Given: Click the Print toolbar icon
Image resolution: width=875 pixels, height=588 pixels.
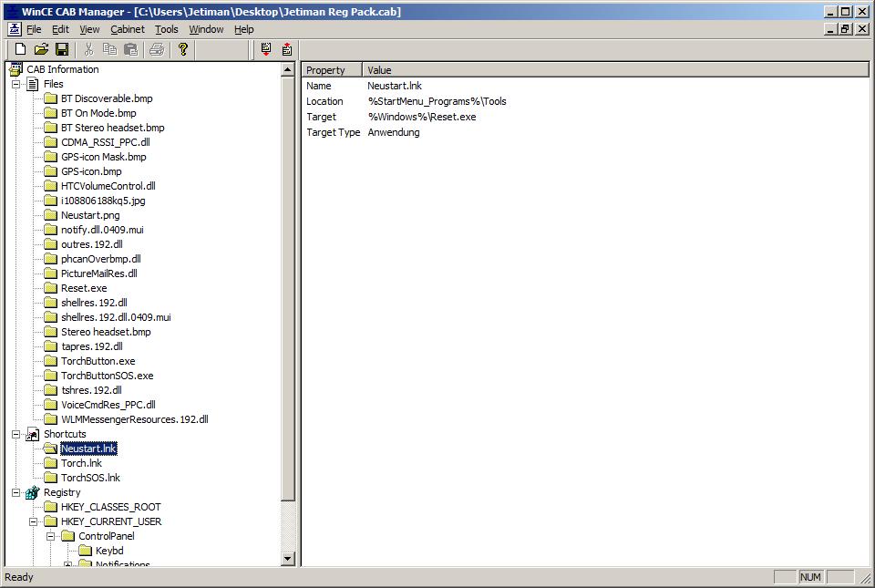Looking at the screenshot, I should (x=157, y=49).
